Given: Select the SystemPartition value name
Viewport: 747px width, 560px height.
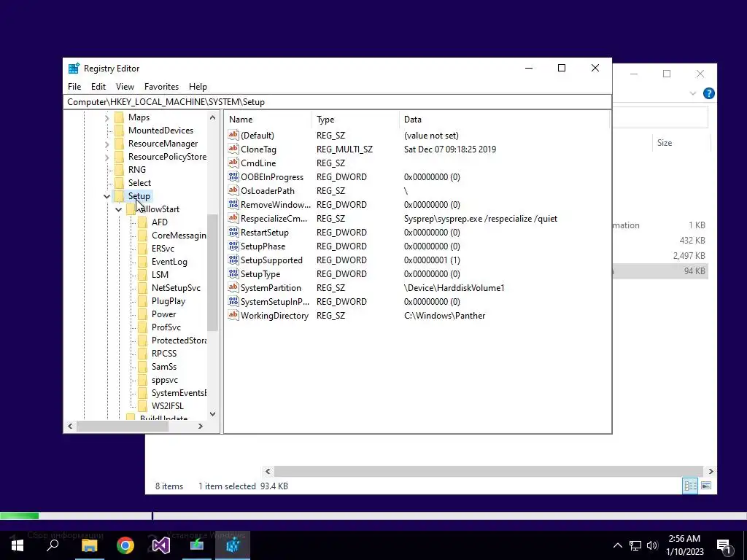Looking at the screenshot, I should (271, 288).
